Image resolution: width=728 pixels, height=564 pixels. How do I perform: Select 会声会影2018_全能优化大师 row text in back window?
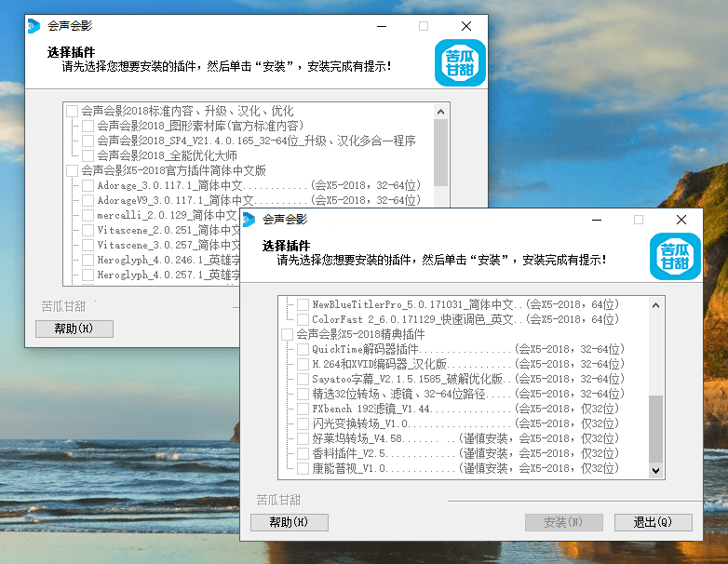point(167,155)
